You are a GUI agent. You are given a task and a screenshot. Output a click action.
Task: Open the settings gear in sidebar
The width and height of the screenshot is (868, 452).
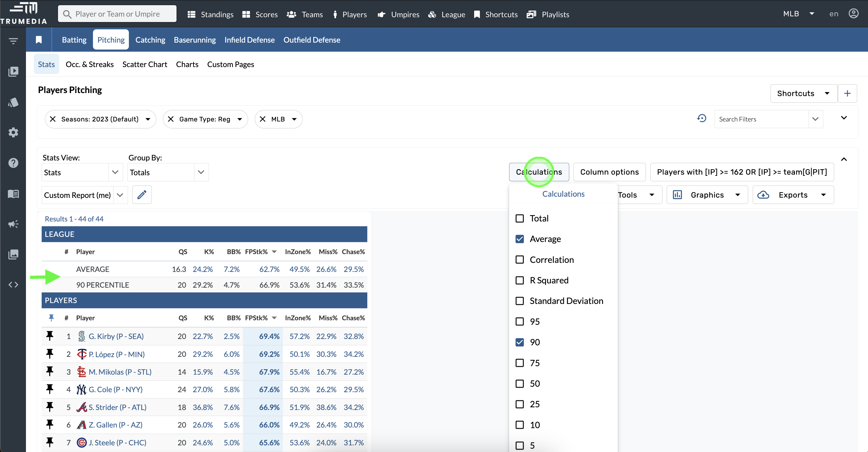tap(13, 133)
